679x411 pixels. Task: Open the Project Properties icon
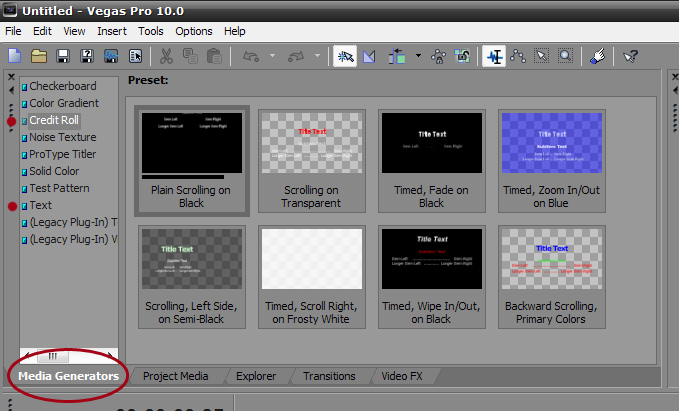pos(136,56)
